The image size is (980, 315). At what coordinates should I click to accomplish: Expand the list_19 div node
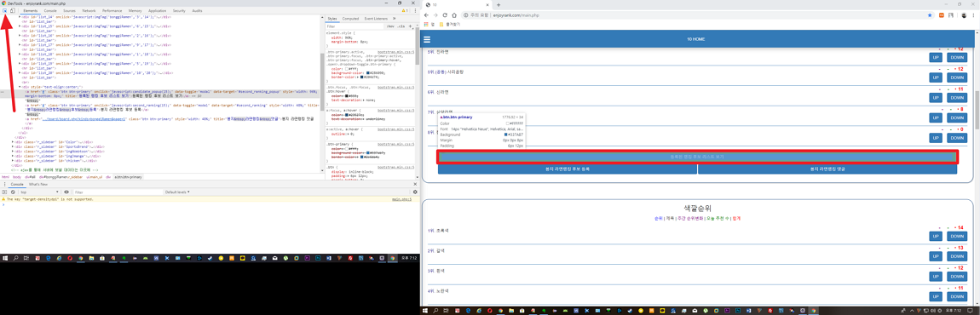(x=20, y=64)
